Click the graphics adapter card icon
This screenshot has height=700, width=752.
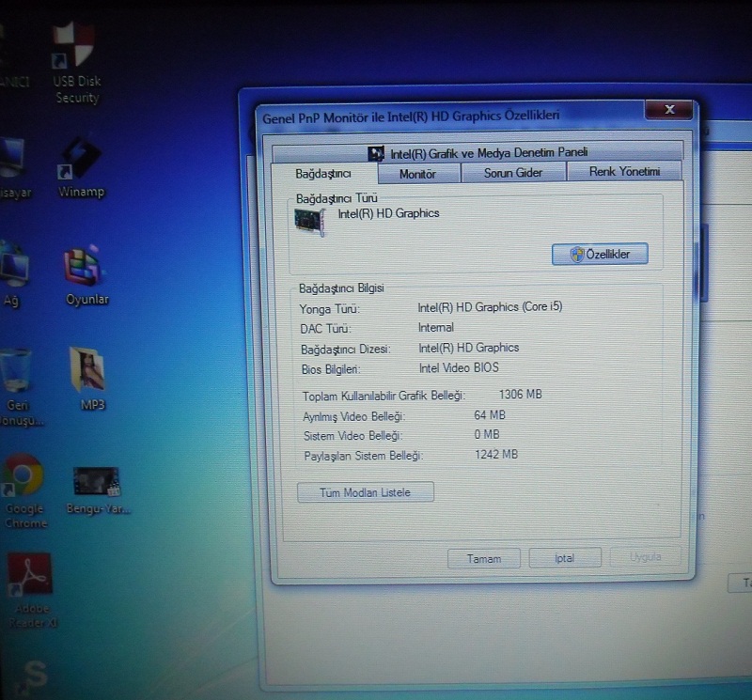tap(310, 222)
